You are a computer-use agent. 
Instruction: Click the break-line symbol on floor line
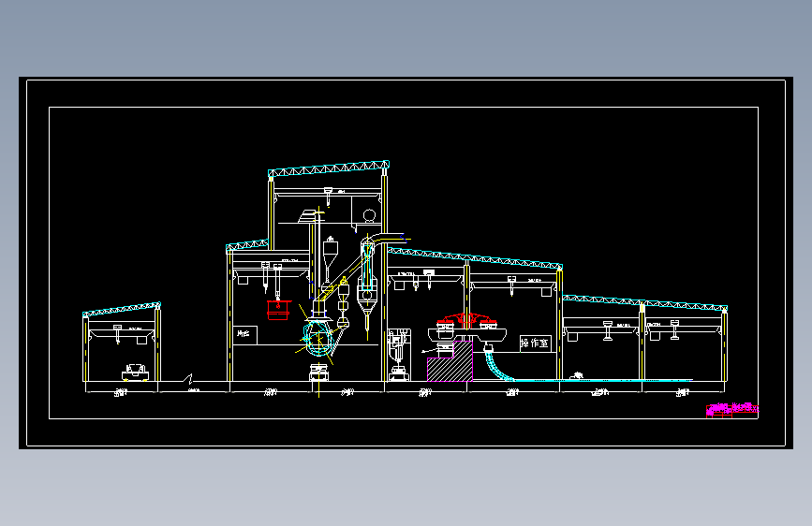coord(188,379)
